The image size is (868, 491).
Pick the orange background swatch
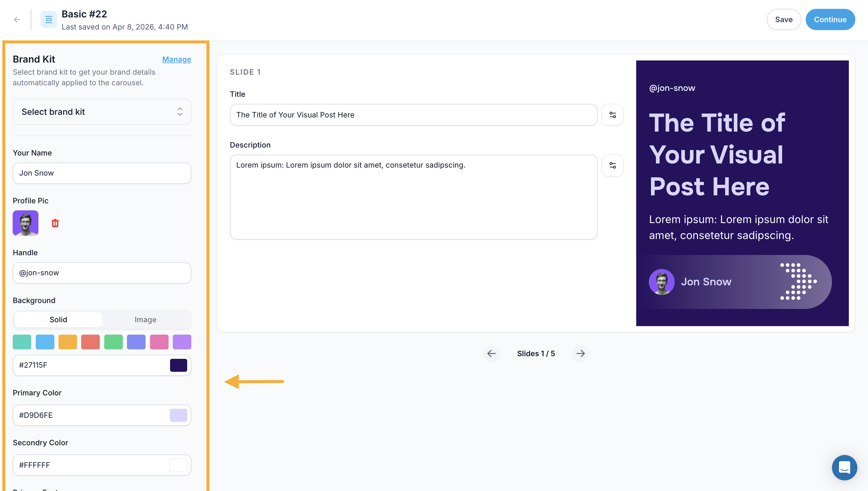[x=68, y=342]
